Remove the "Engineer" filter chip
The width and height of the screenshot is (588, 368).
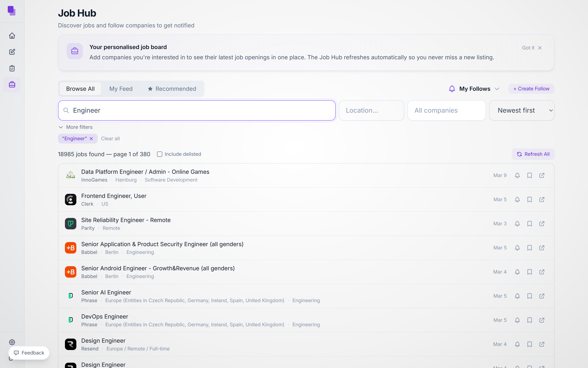[91, 138]
